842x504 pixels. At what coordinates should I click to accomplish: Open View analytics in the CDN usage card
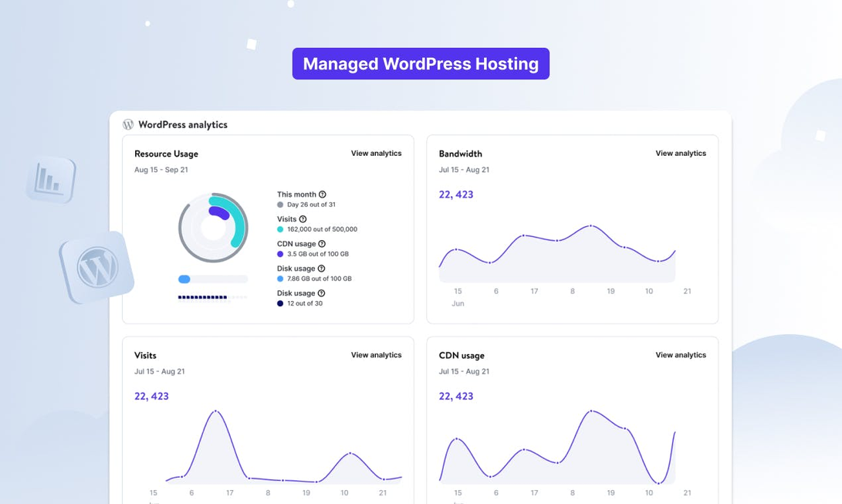click(680, 355)
